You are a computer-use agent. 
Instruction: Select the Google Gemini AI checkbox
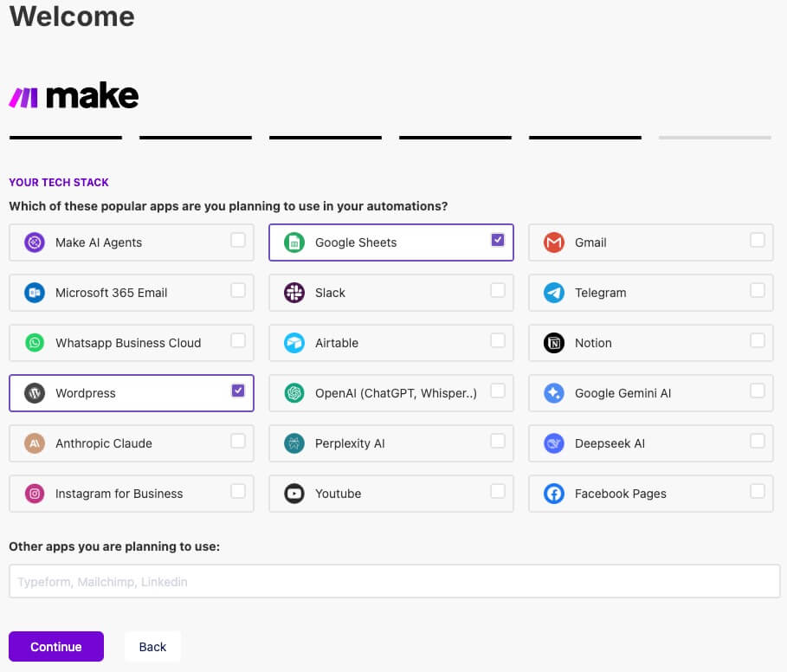[758, 391]
